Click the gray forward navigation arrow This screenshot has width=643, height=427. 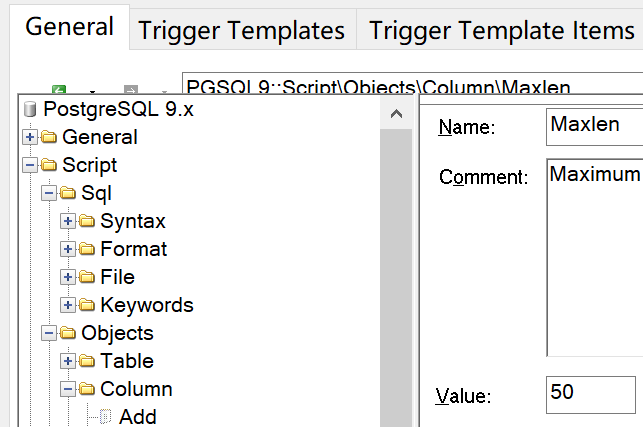[129, 90]
